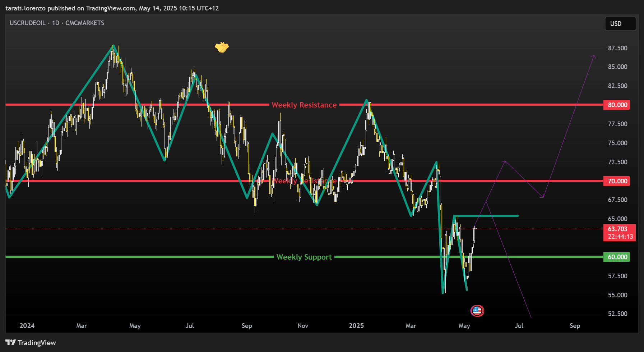
Task: Click the 85.000 price axis label
Action: (617, 67)
